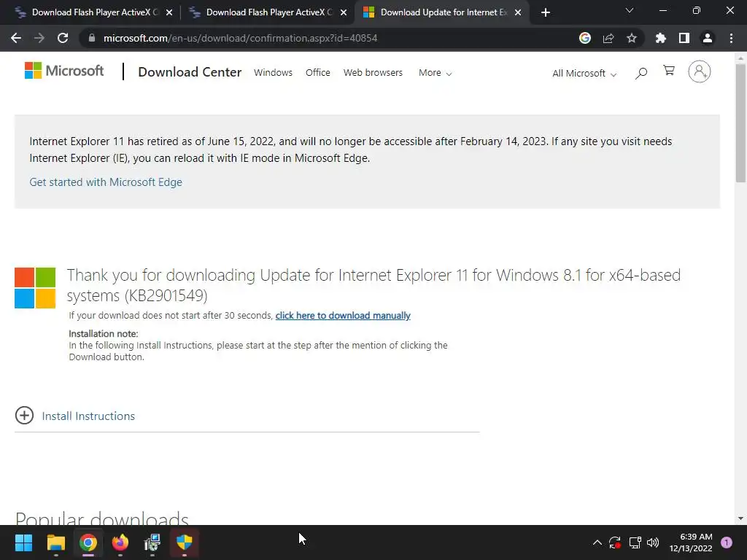Open the volume speaker icon
The width and height of the screenshot is (747, 560).
pos(653,542)
